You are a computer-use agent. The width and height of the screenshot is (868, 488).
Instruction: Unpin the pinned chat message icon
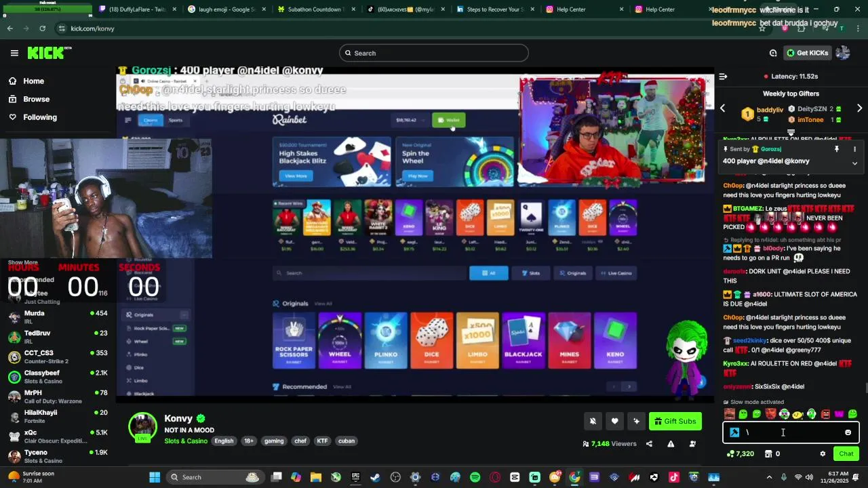click(x=837, y=149)
